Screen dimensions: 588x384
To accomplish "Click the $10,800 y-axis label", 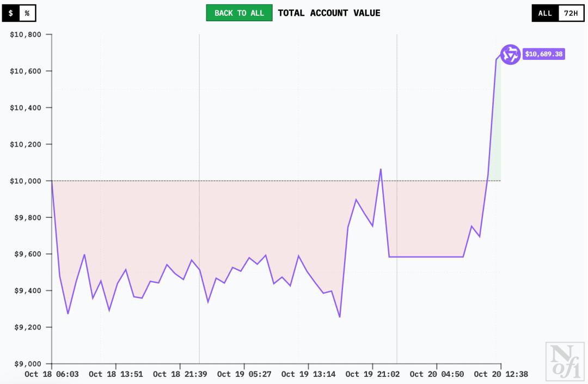I will coord(26,34).
